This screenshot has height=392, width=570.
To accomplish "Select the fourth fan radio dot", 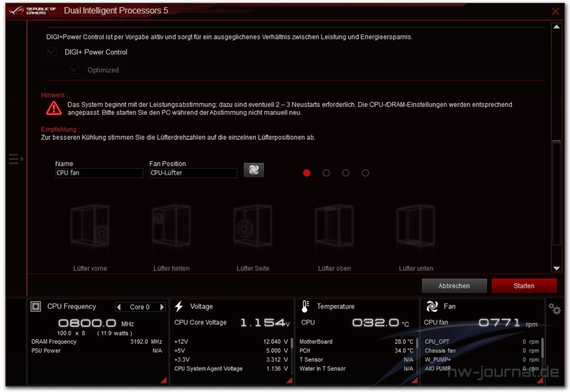I will (365, 173).
